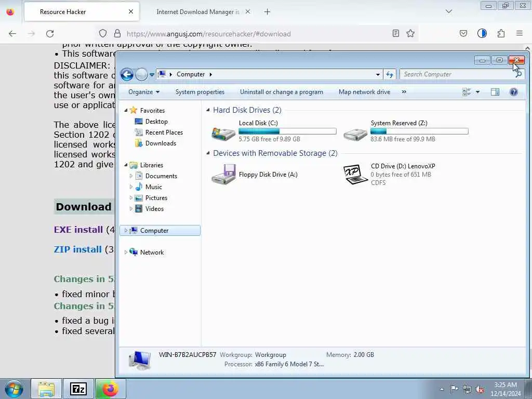Open the Windows Start menu
The width and height of the screenshot is (532, 399).
[x=14, y=389]
